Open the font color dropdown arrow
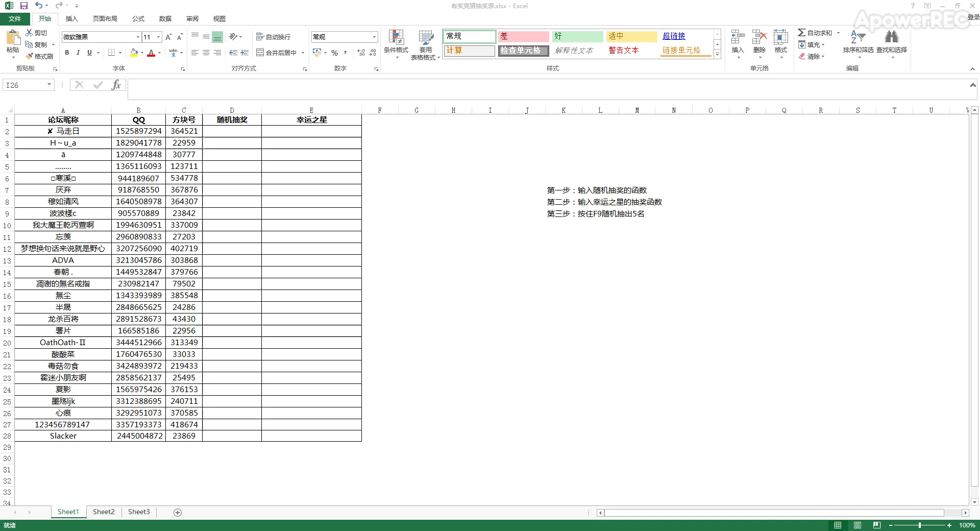980x531 pixels. click(159, 53)
